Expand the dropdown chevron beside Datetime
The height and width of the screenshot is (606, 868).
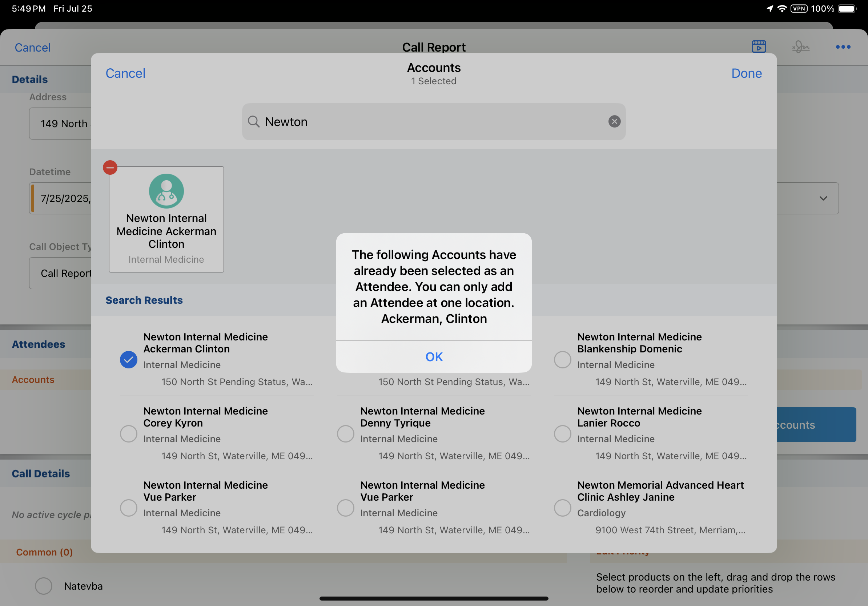(x=823, y=198)
